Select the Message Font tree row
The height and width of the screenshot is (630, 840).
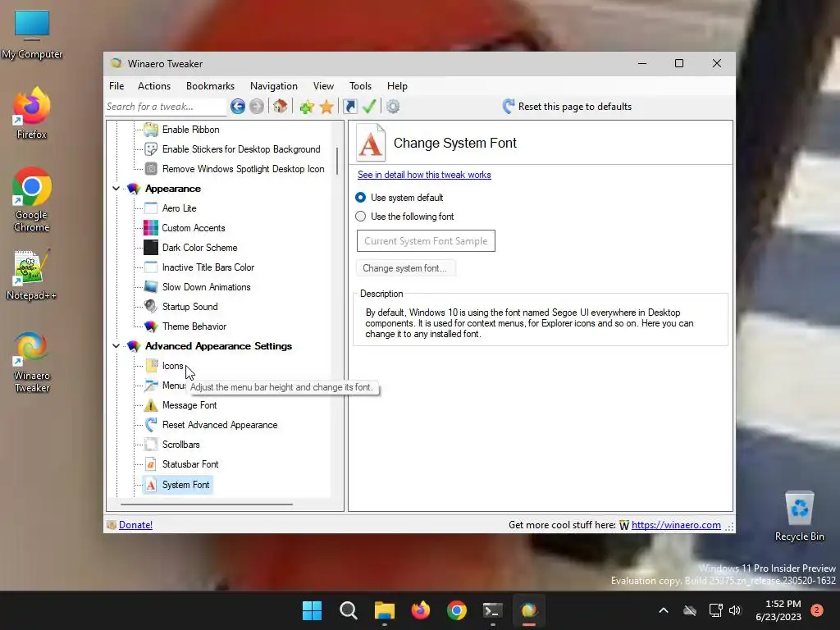pos(189,405)
